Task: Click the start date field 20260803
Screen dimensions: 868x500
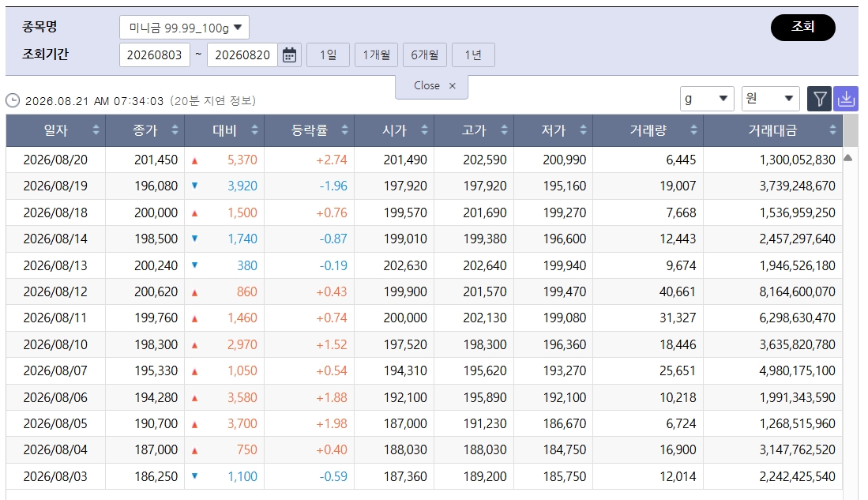Action: coord(155,55)
